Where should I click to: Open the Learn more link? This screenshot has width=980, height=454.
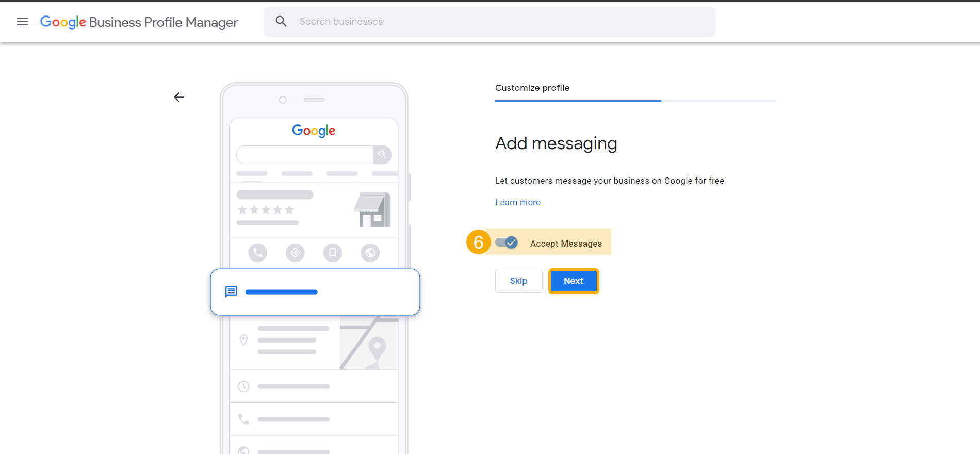(x=518, y=202)
